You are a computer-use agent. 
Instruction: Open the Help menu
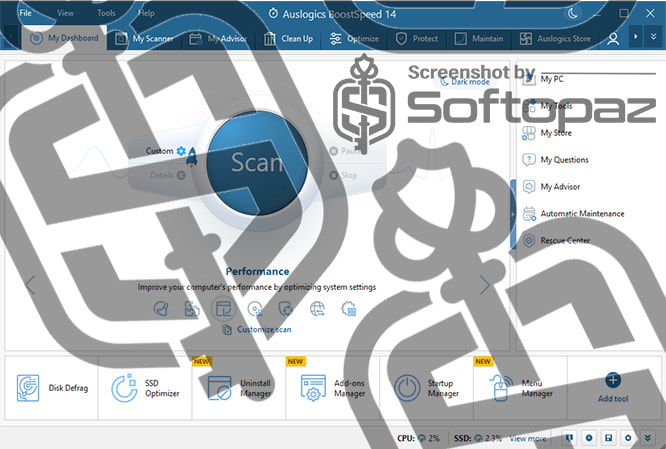pyautogui.click(x=146, y=13)
